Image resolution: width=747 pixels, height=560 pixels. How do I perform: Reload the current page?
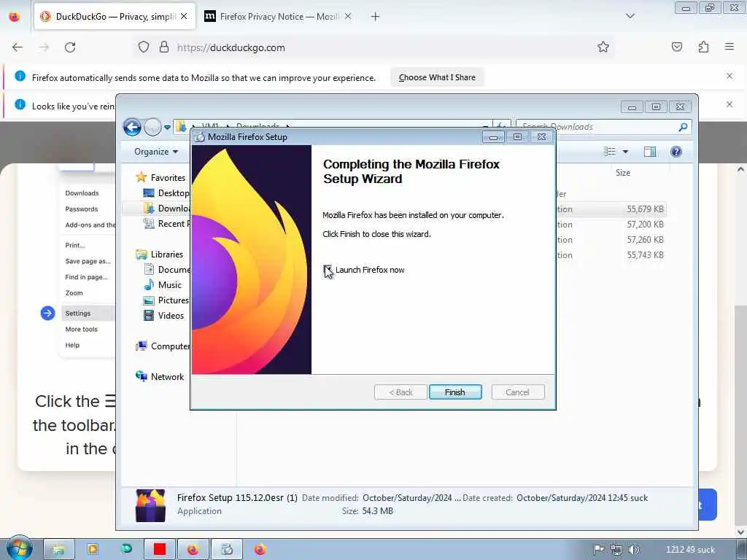click(x=70, y=47)
